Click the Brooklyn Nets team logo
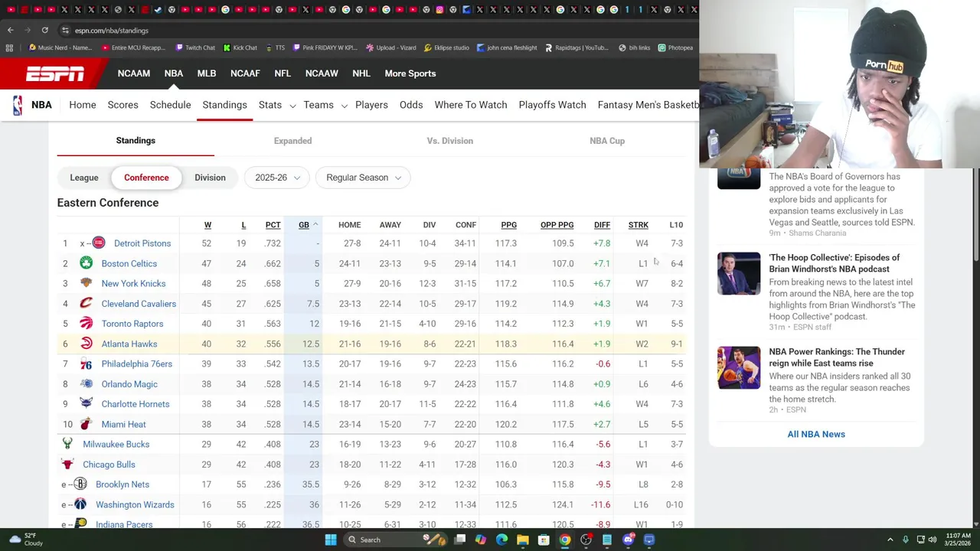Image resolution: width=980 pixels, height=551 pixels. tap(80, 484)
